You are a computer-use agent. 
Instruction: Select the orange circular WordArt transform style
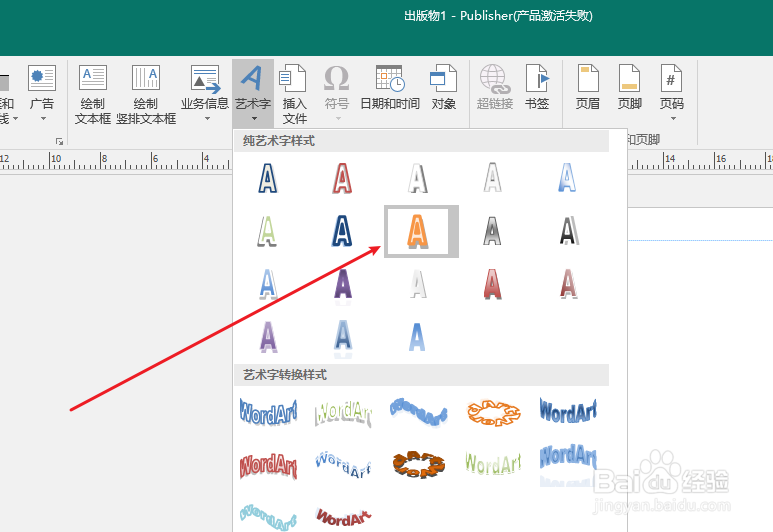[493, 413]
